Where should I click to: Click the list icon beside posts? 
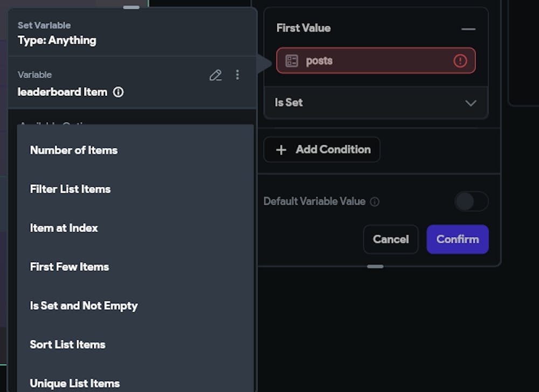coord(292,61)
